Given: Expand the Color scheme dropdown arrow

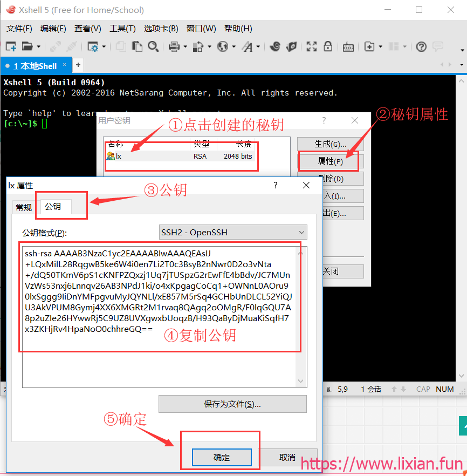Looking at the screenshot, I should click(209, 47).
